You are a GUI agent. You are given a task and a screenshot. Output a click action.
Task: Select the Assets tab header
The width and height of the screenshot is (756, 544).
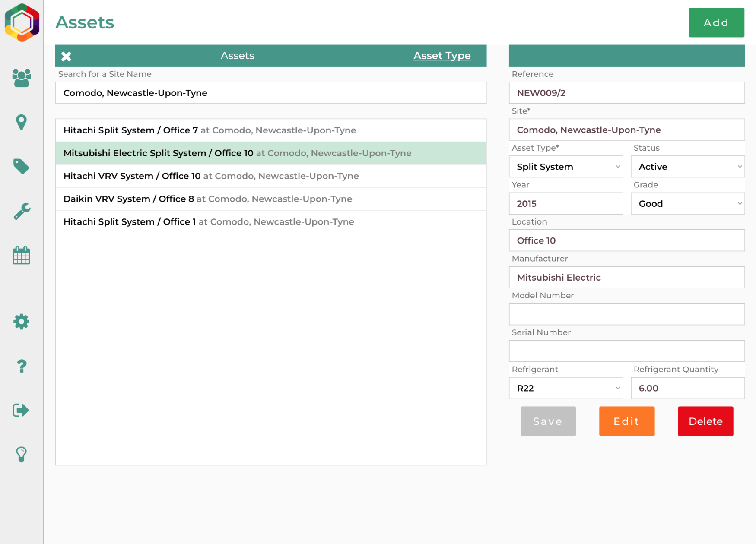[237, 56]
